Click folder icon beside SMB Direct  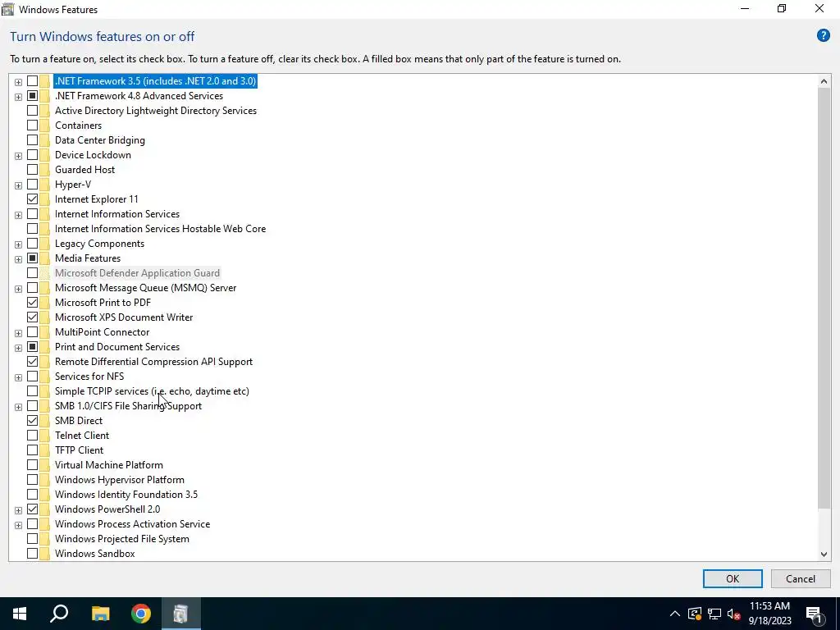(44, 421)
